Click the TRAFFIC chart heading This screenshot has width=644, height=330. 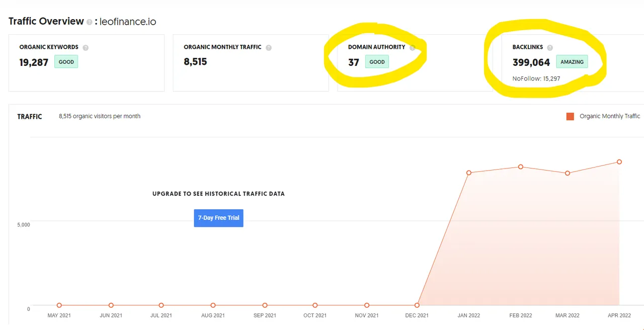click(x=30, y=116)
